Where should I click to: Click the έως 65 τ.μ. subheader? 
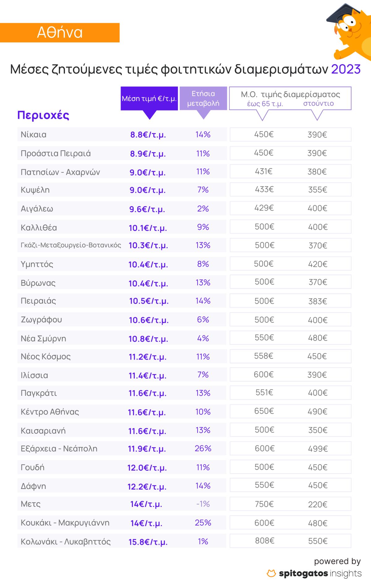265,104
